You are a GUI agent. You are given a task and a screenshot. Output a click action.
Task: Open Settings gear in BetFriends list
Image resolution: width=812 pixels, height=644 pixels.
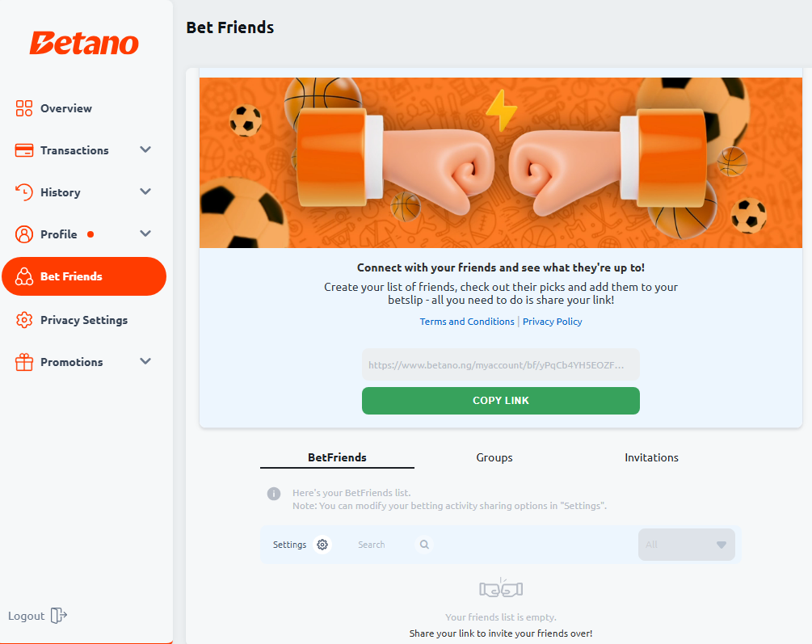point(322,545)
